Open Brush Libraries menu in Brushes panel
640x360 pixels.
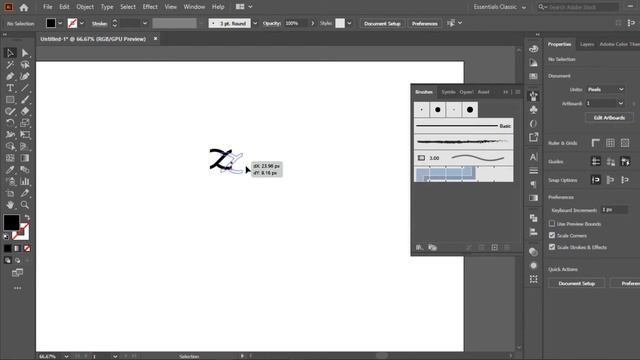pyautogui.click(x=419, y=247)
